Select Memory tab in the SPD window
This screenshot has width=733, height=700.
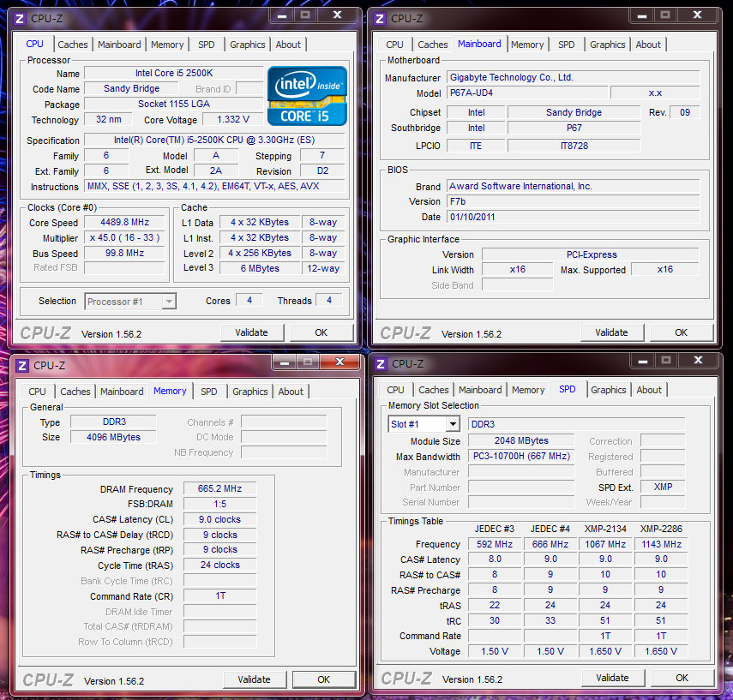tap(528, 390)
